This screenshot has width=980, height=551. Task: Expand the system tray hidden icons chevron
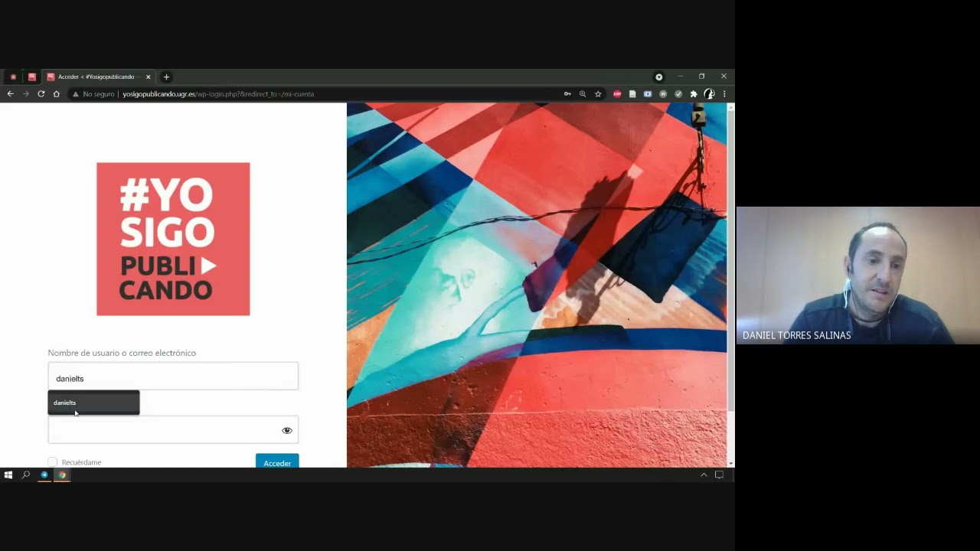pyautogui.click(x=704, y=475)
